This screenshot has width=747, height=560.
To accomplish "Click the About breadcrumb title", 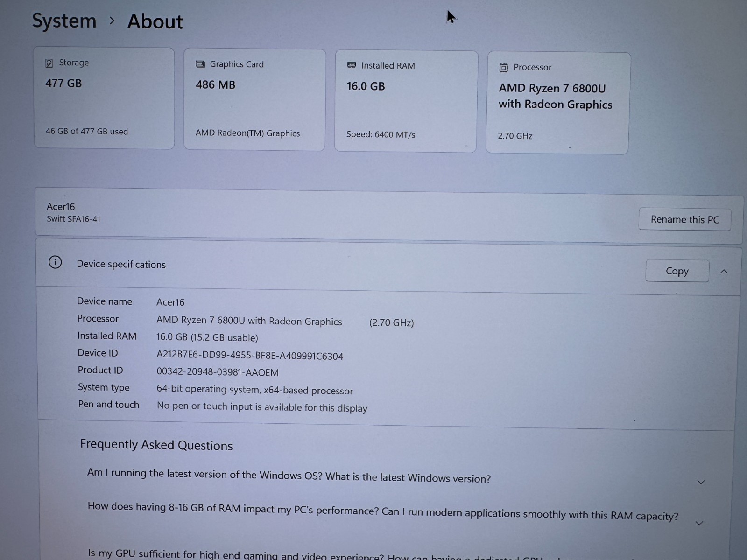I will click(155, 22).
